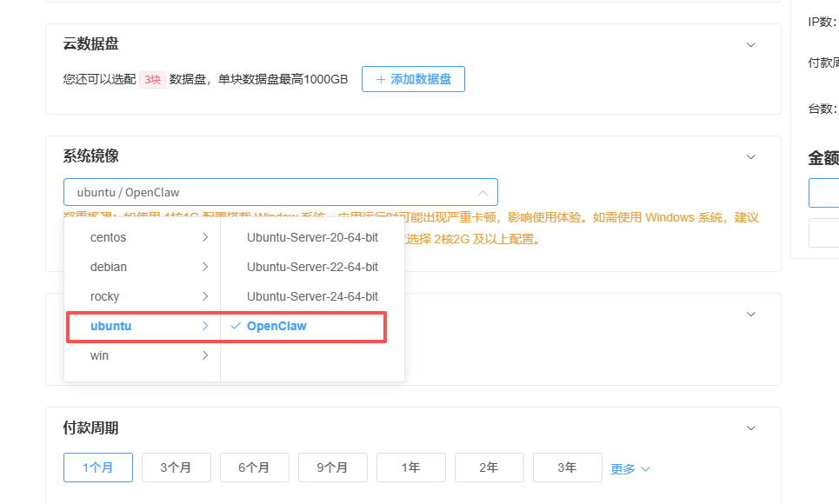Image resolution: width=839 pixels, height=504 pixels.
Task: Select the ubuntu OS category
Action: click(110, 326)
